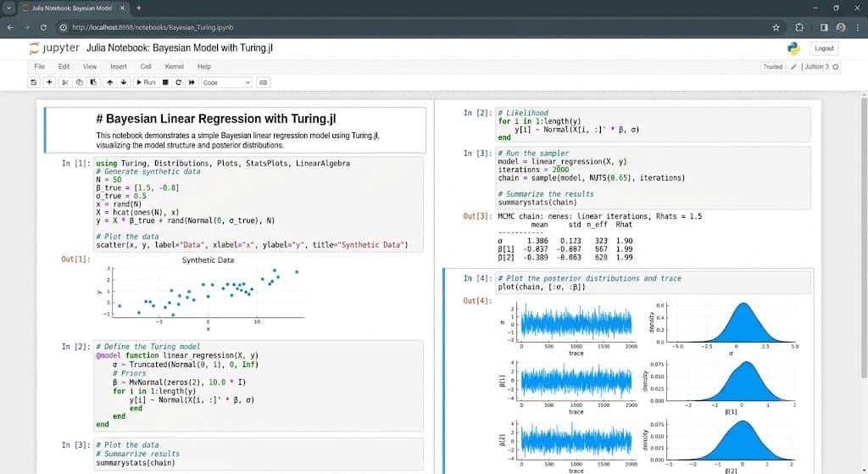Click the Run the sampler code cell

(653, 178)
